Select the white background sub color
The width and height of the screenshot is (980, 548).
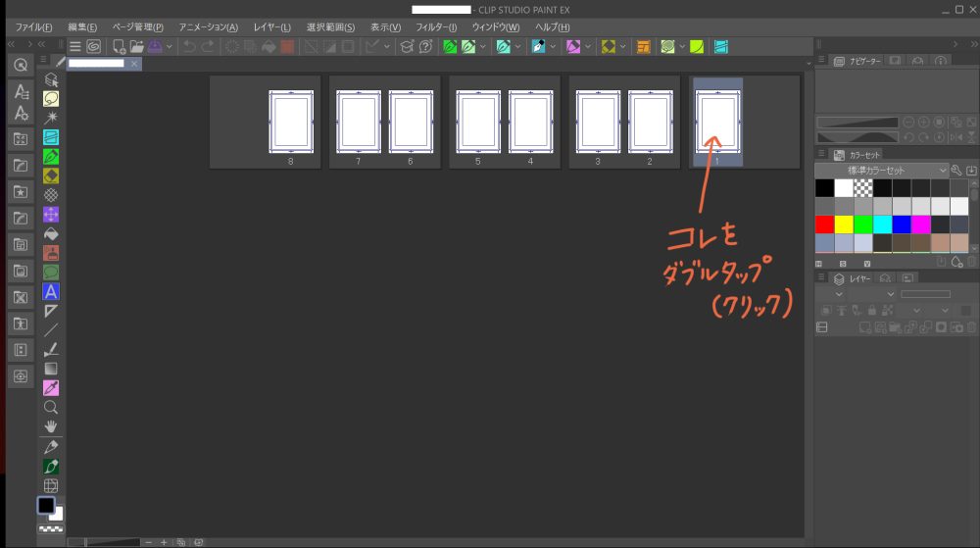(58, 515)
